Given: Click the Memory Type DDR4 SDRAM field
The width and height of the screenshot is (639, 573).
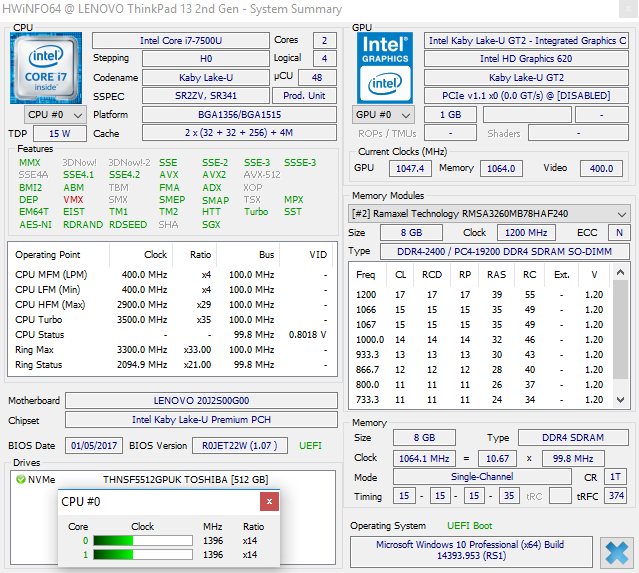Looking at the screenshot, I should (x=573, y=438).
